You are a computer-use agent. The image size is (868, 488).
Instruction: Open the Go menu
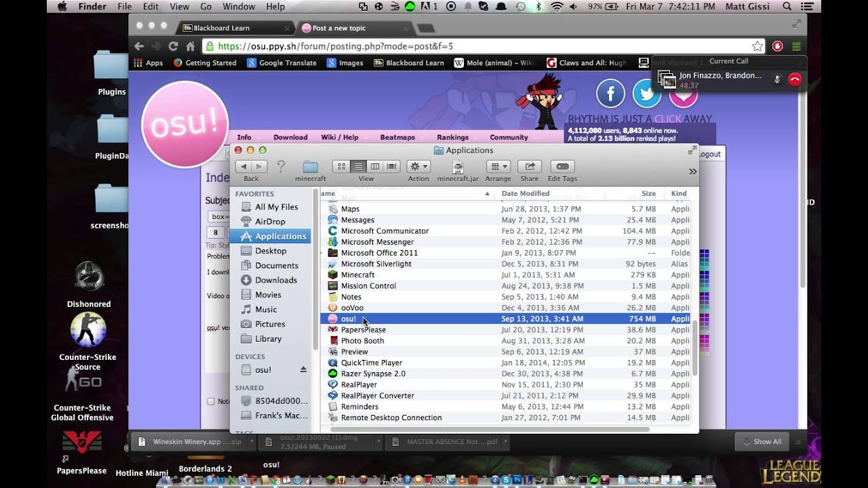coord(206,7)
